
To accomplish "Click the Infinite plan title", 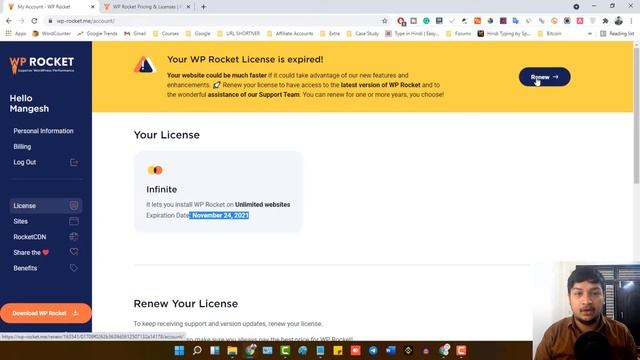I will 162,189.
